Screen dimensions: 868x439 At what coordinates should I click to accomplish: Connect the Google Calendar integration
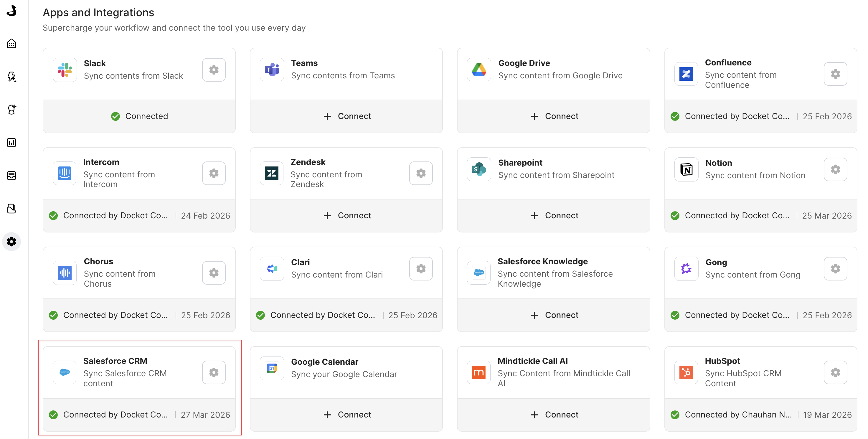point(347,415)
